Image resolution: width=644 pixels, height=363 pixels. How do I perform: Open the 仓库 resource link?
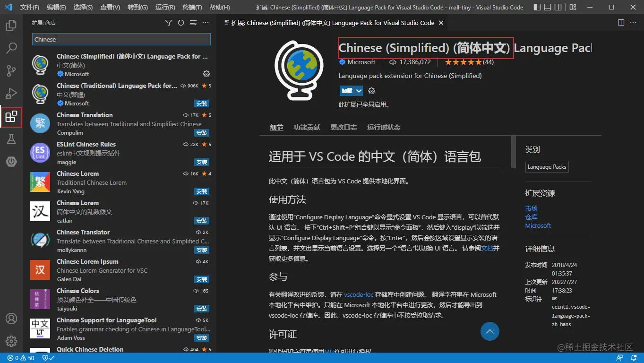pos(531,217)
